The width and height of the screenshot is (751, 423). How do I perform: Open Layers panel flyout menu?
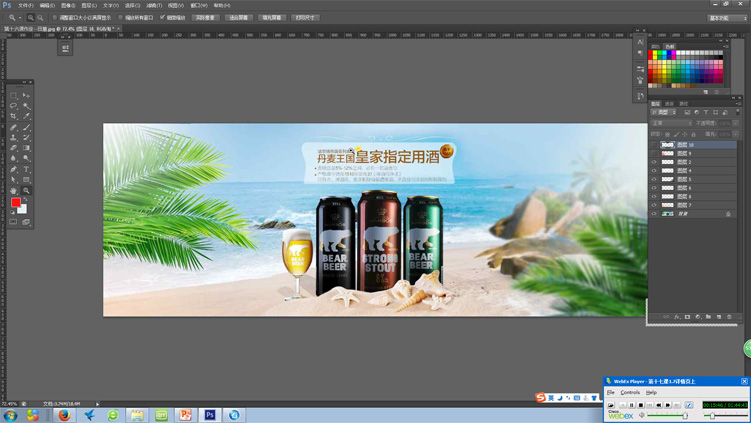point(738,103)
